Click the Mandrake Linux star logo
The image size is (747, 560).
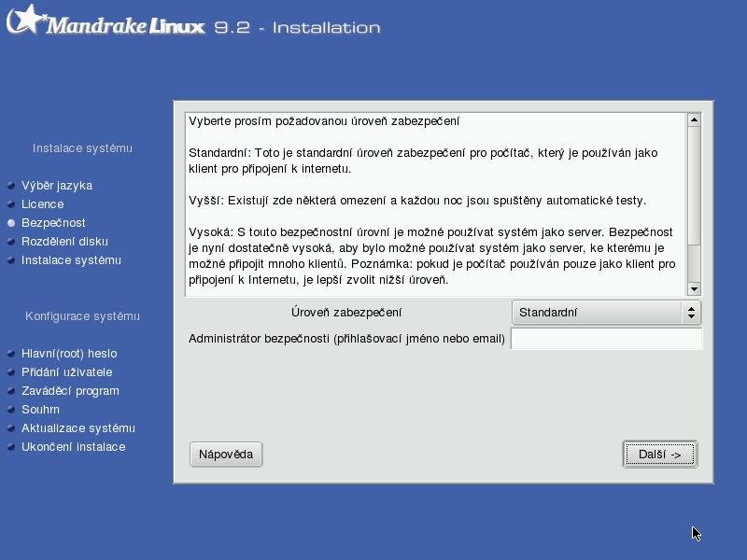(27, 19)
